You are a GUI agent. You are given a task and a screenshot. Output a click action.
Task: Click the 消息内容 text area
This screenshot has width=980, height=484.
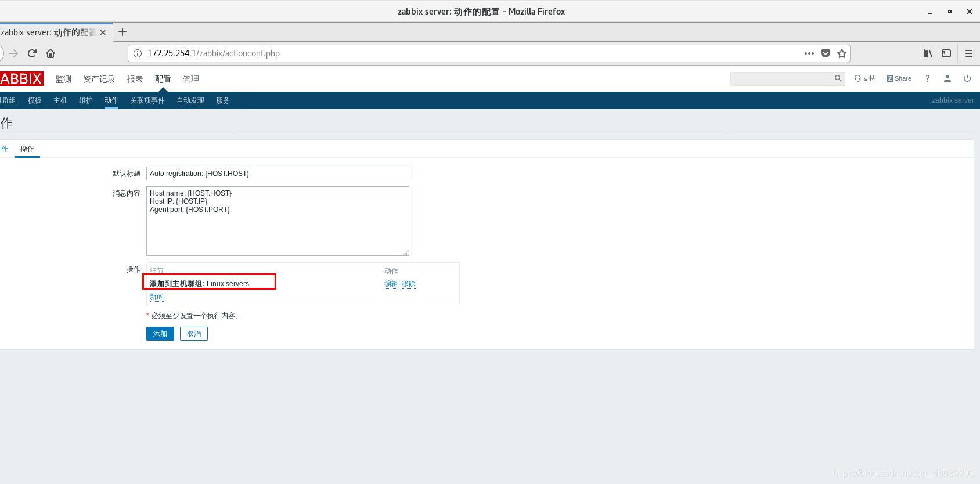pyautogui.click(x=278, y=221)
